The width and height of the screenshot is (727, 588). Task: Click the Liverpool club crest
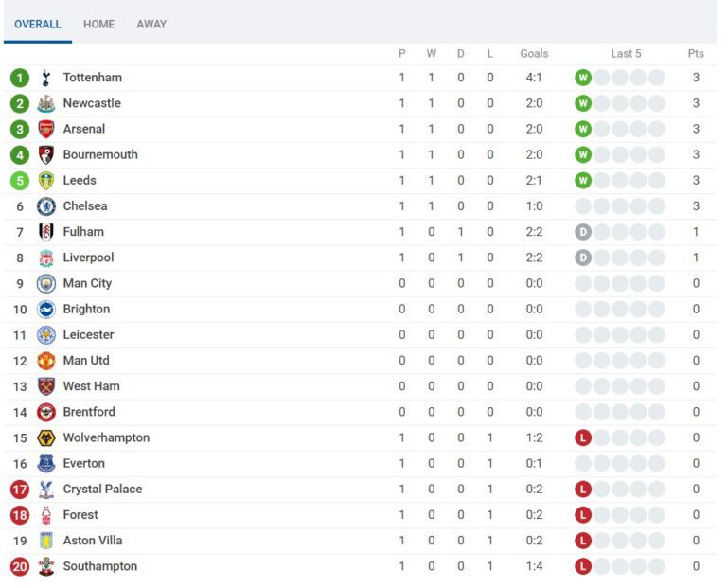45,258
